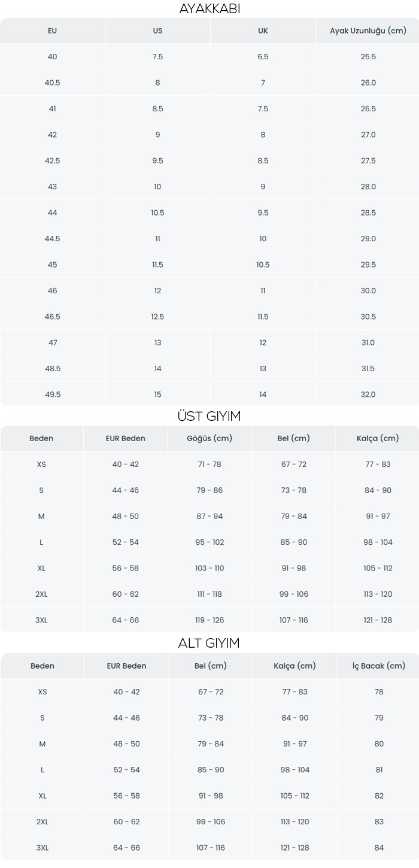Select inseam value 84 for 3XL

point(379,848)
